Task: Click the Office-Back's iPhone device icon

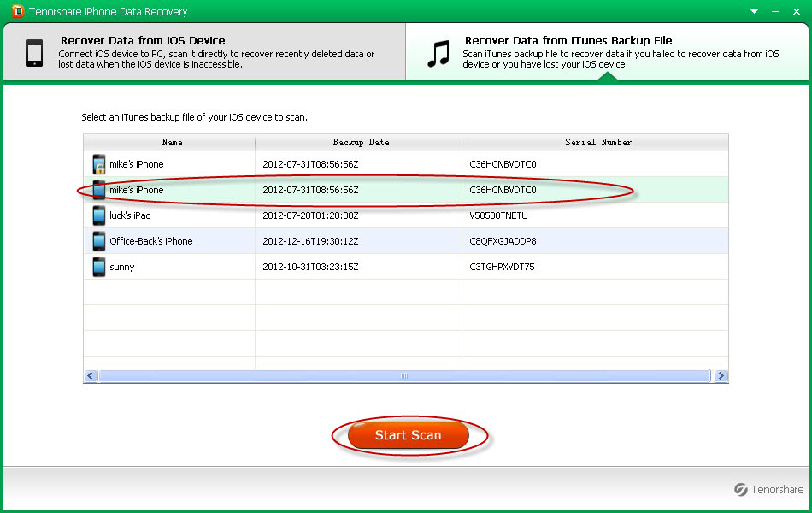Action: click(99, 241)
